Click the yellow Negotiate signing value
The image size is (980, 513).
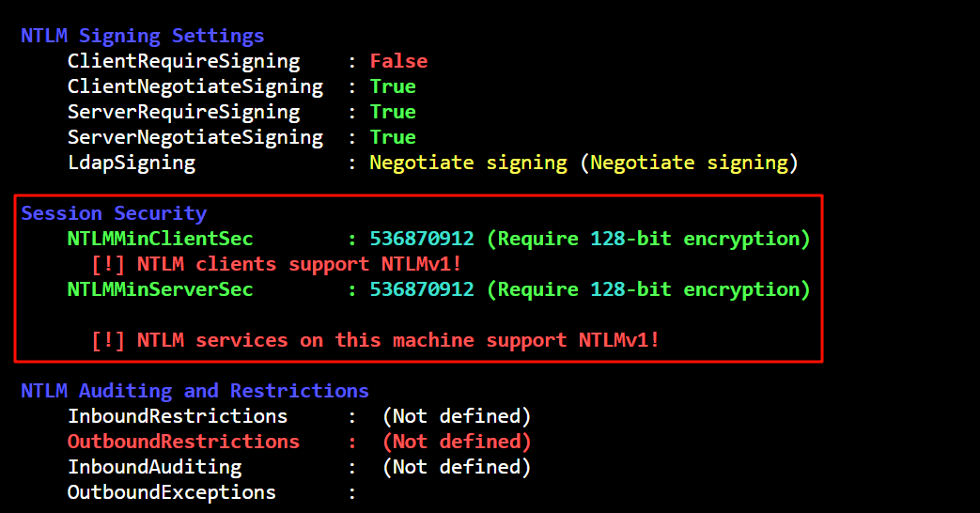coord(468,163)
